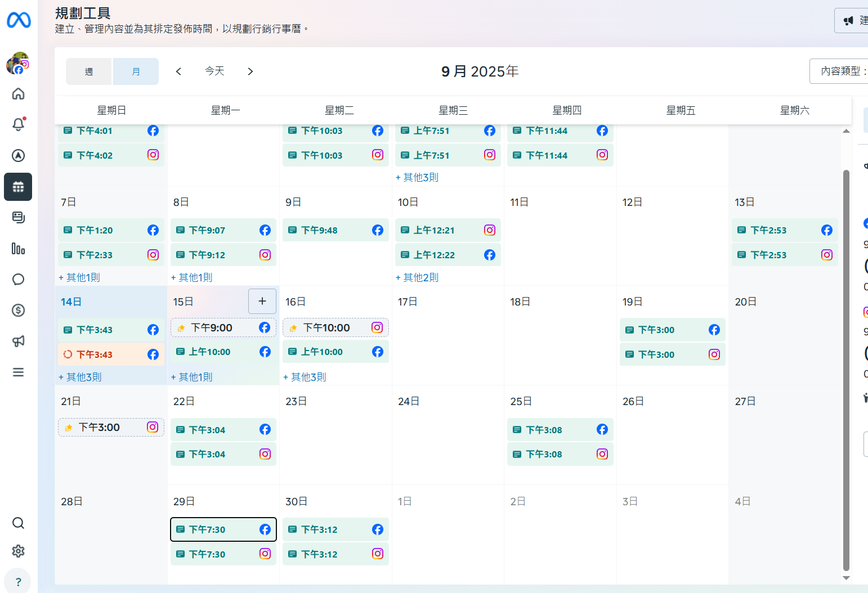Screen dimensions: 868x593
Task: Open the 內容類型 filter dropdown
Action: point(840,71)
